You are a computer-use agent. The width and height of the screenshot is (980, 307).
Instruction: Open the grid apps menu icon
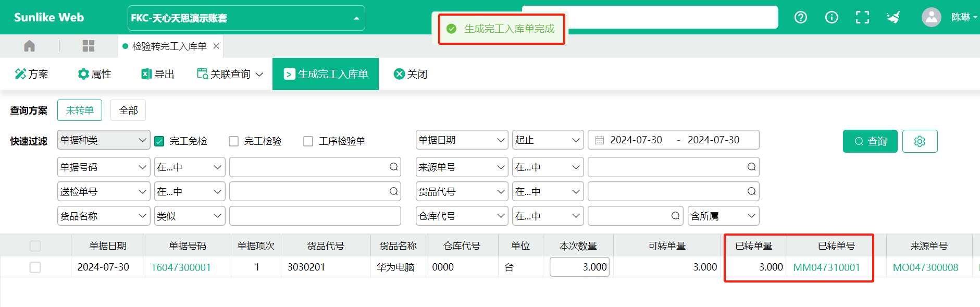[89, 46]
